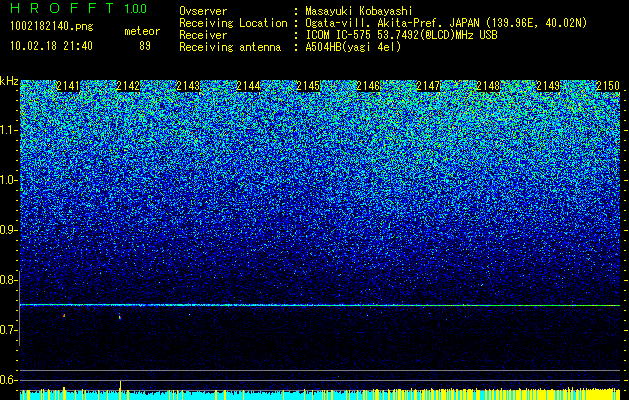Click the 2141 time marker
629x400 pixels.
point(68,86)
